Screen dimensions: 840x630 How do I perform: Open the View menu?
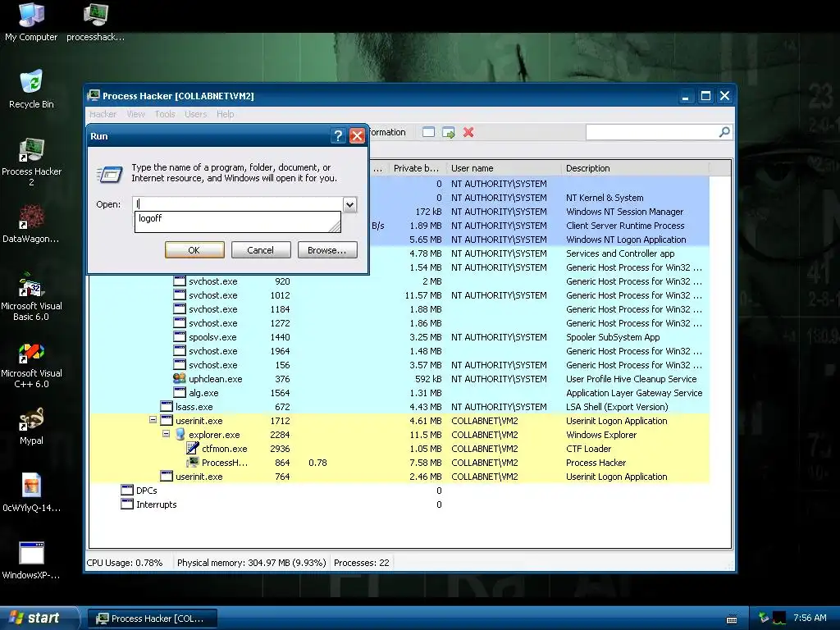136,114
